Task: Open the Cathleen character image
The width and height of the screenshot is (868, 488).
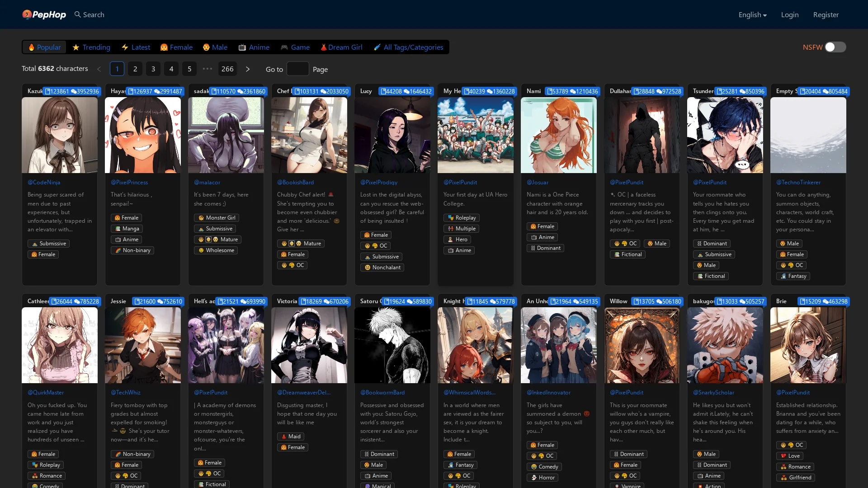Action: (x=60, y=345)
